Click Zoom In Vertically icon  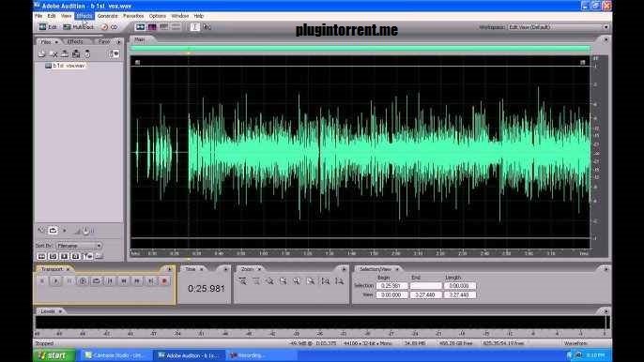(325, 281)
